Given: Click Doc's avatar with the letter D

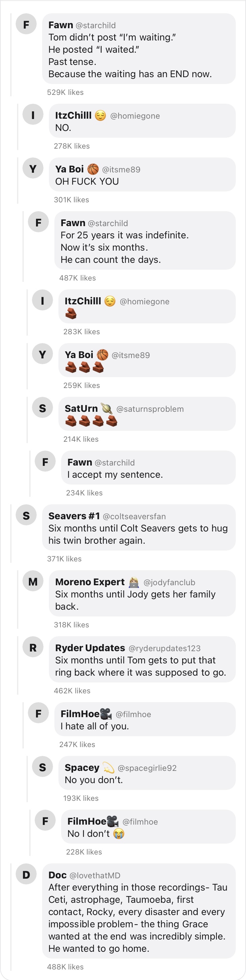Looking at the screenshot, I should pyautogui.click(x=26, y=874).
